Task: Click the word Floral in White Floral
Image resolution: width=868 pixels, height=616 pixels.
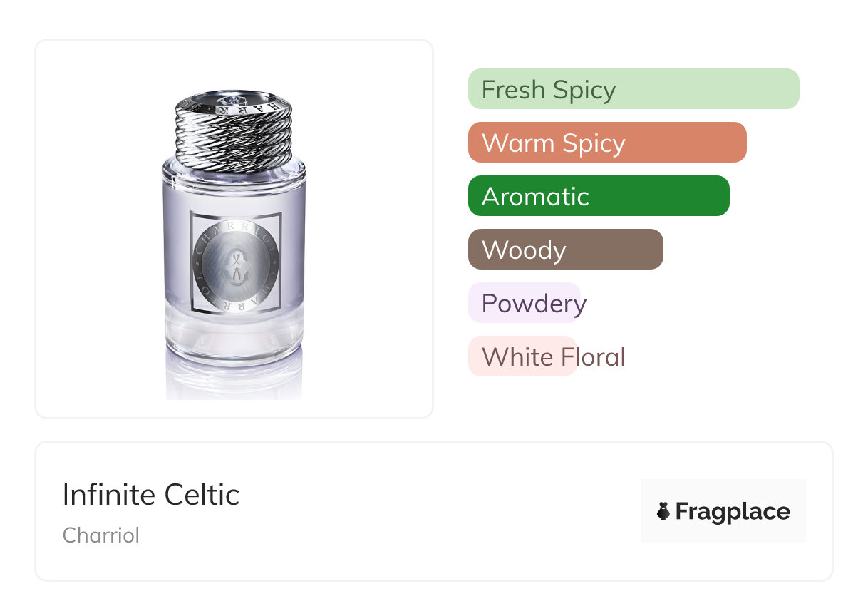Action: point(592,356)
